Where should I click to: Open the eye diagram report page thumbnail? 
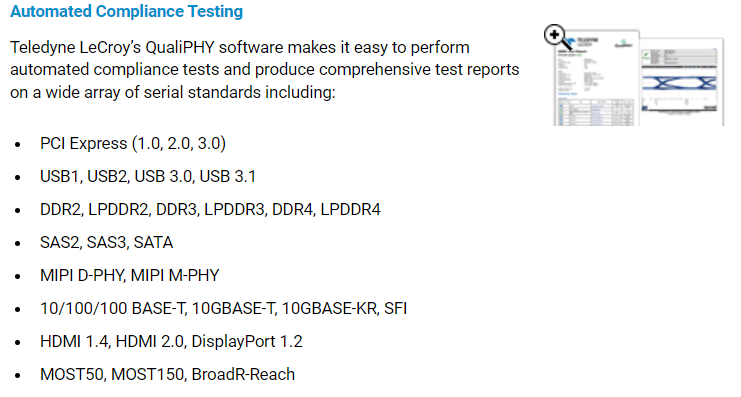[682, 81]
